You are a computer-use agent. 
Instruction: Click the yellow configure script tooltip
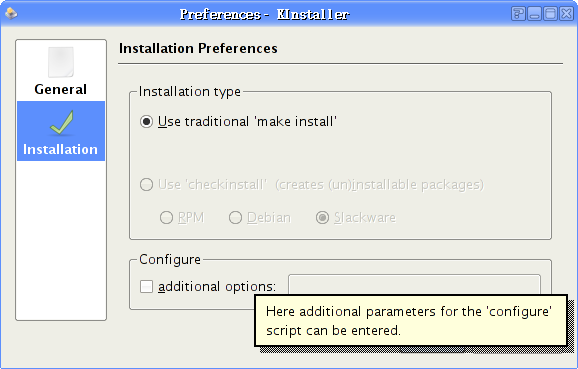click(411, 321)
